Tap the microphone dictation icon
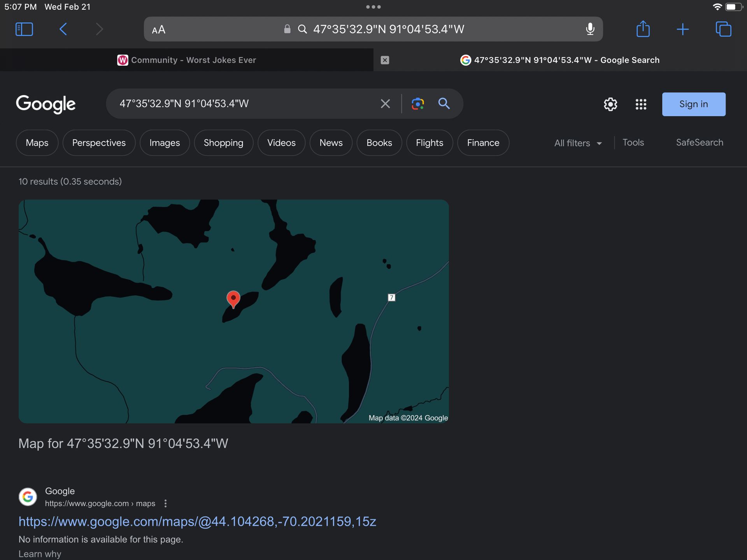 pos(590,29)
